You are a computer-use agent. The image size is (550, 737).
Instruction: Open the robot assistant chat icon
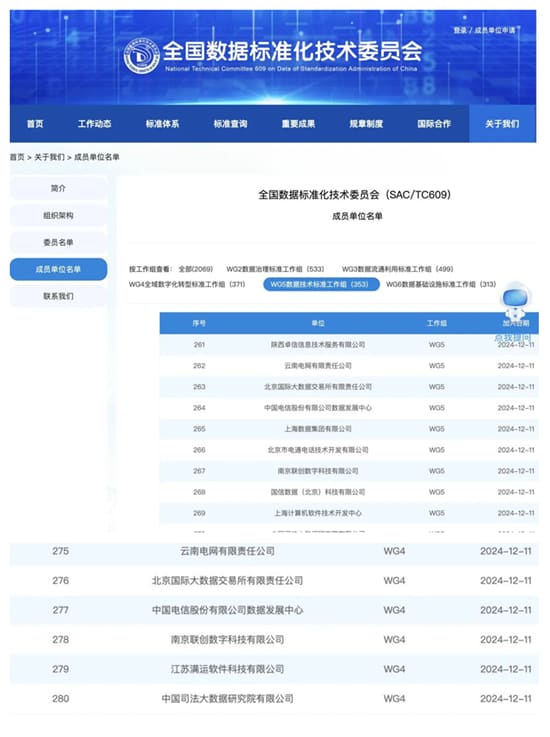[515, 301]
